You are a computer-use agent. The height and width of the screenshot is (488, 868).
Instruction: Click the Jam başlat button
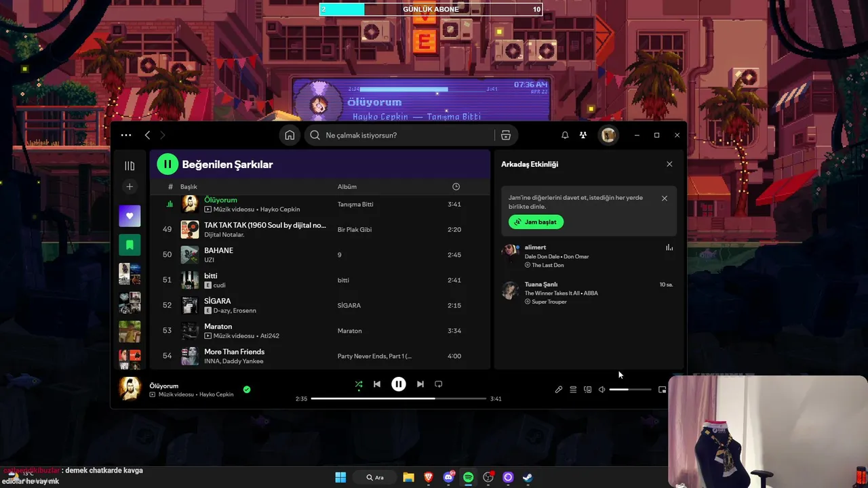536,222
